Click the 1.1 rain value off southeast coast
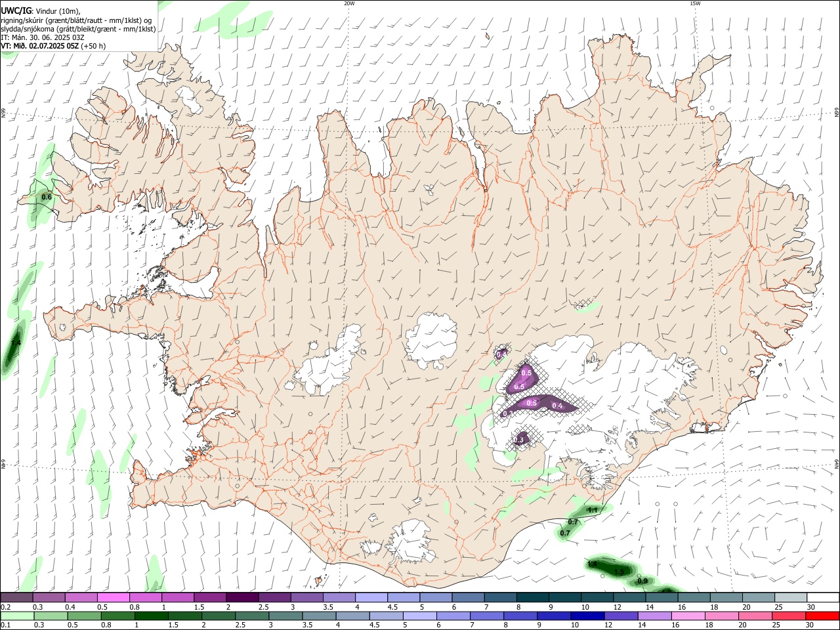This screenshot has width=840, height=630. click(x=593, y=510)
